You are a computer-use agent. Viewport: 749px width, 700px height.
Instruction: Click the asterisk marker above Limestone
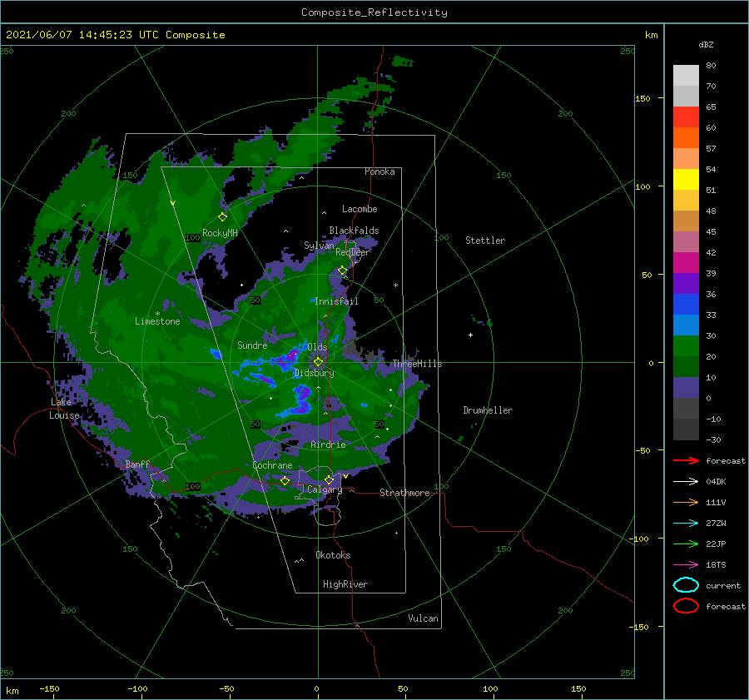pos(157,314)
